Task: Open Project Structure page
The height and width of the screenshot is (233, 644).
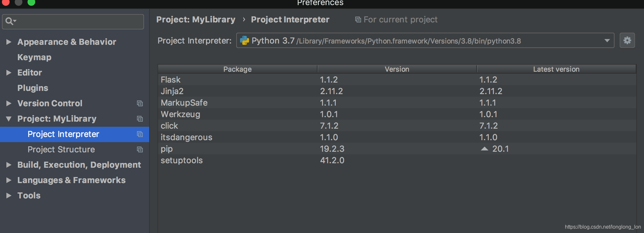Action: [x=61, y=149]
